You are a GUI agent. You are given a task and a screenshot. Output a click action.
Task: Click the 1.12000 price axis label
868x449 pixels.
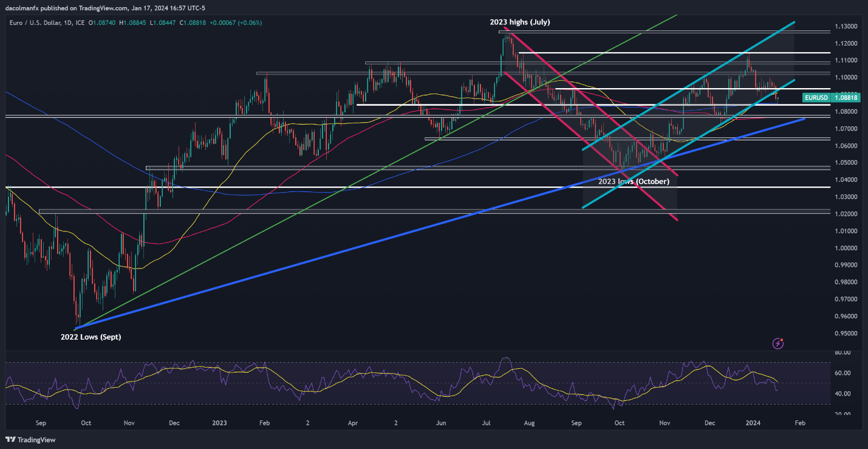tap(845, 44)
